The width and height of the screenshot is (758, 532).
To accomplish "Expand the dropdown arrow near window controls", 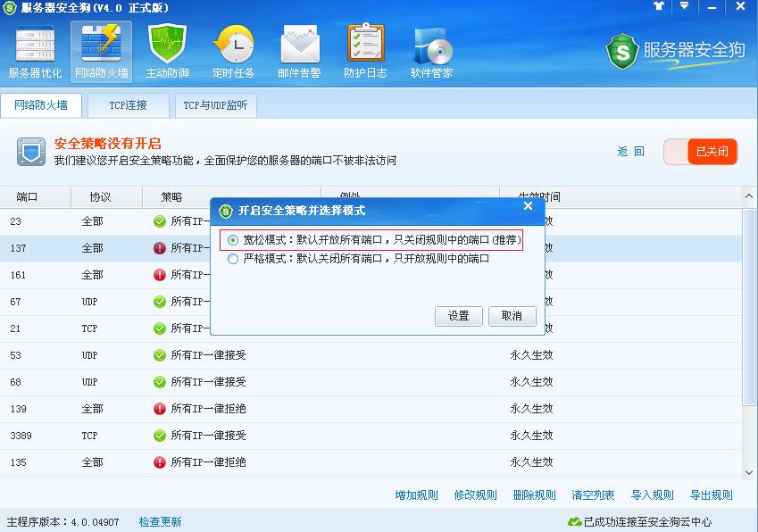I will 684,8.
